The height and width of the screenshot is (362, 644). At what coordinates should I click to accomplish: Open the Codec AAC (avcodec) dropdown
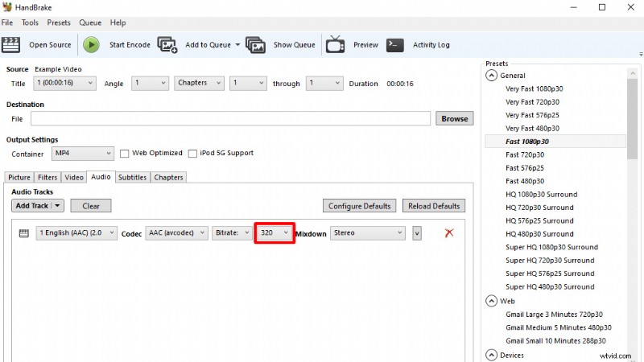pyautogui.click(x=176, y=233)
